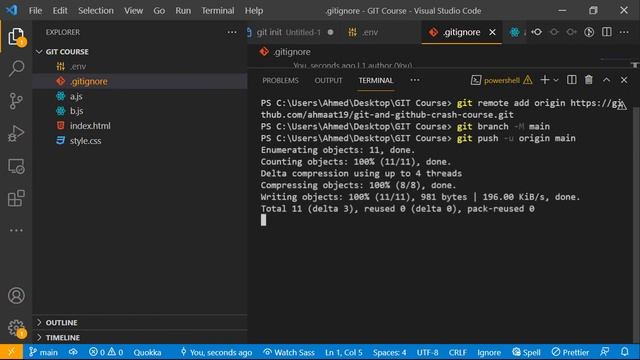Open the Accounts icon
640x360 pixels.
pos(16,296)
